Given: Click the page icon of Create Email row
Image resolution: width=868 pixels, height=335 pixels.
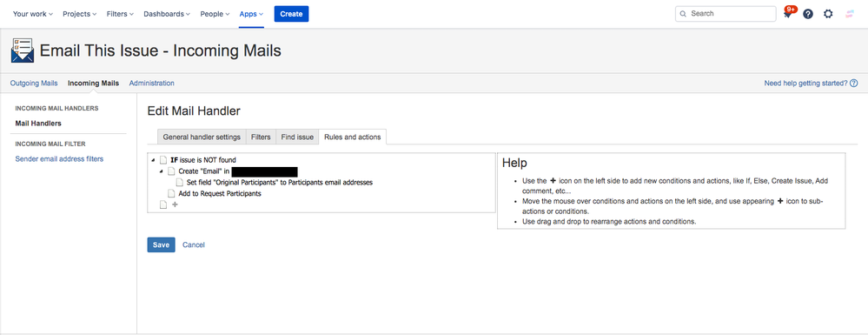Looking at the screenshot, I should point(172,171).
